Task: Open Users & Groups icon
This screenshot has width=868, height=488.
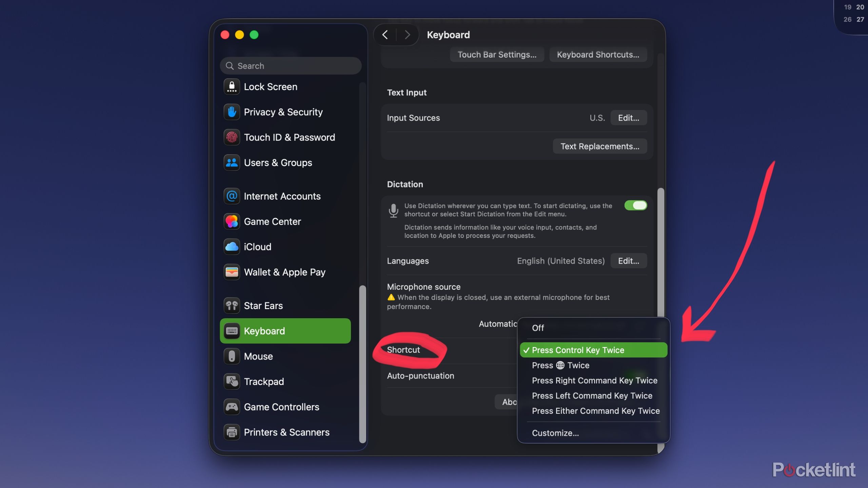Action: point(232,163)
